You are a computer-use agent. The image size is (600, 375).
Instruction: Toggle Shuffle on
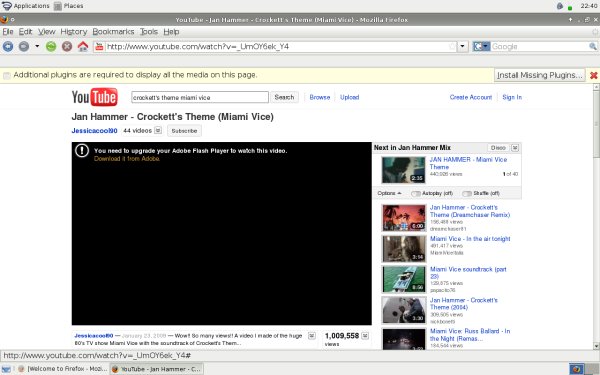coord(467,194)
